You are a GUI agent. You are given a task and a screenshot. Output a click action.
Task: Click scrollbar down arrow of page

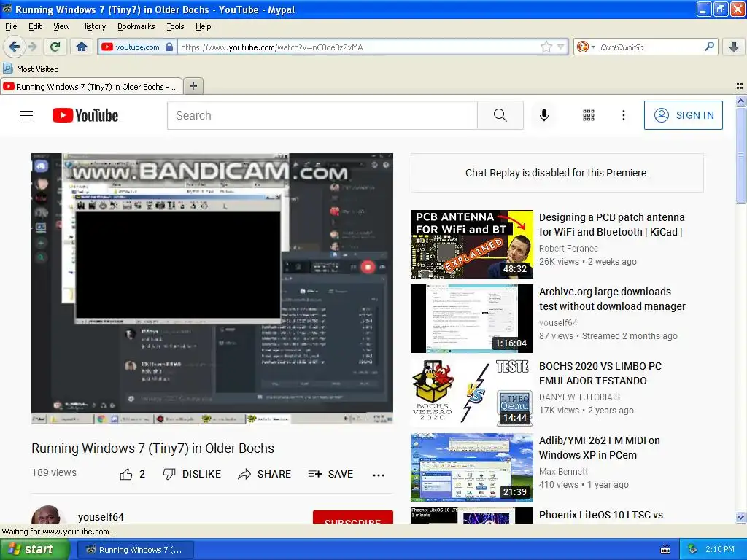click(x=740, y=517)
